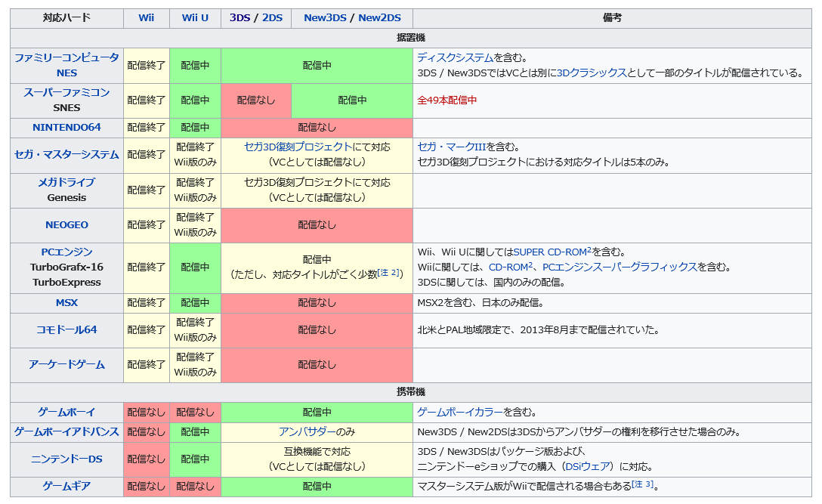The image size is (822, 504).
Task: Click the アンバサダー link
Action: click(x=307, y=432)
